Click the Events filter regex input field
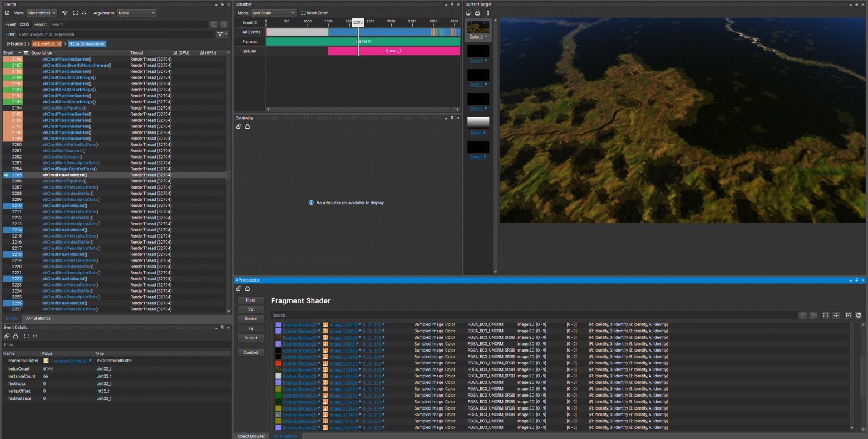 [116, 34]
